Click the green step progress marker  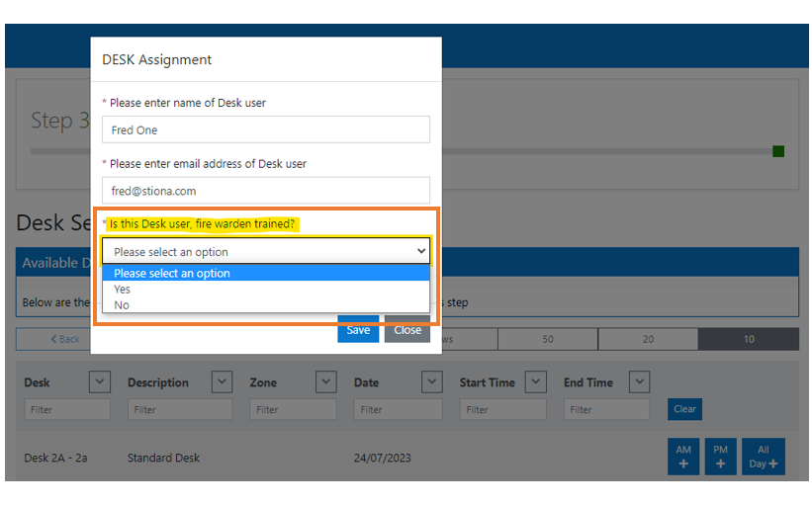click(778, 151)
